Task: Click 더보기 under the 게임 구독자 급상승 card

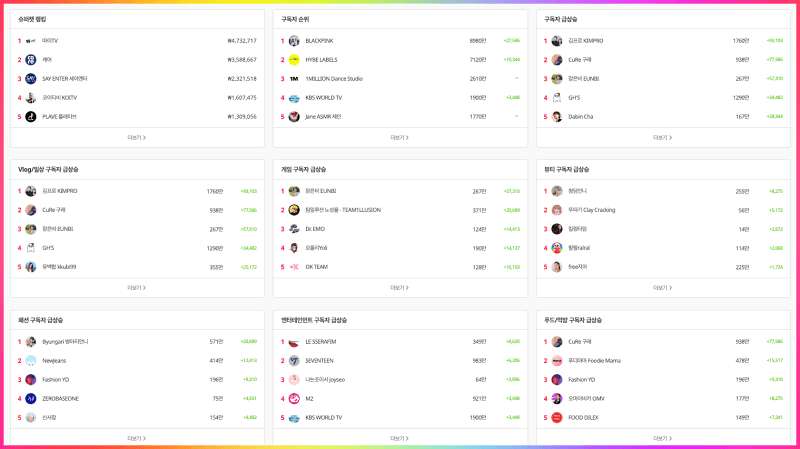Action: [399, 288]
